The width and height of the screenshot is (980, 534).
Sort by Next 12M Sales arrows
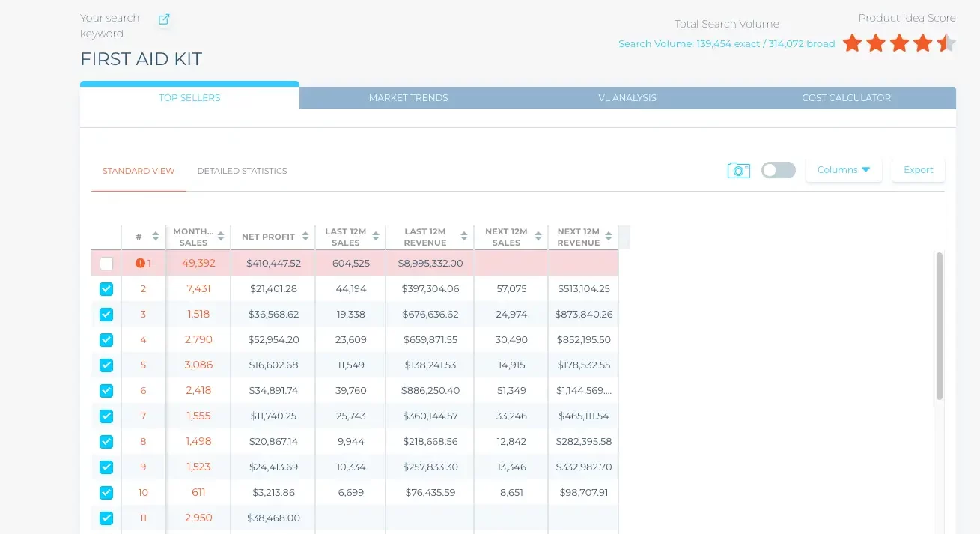539,237
